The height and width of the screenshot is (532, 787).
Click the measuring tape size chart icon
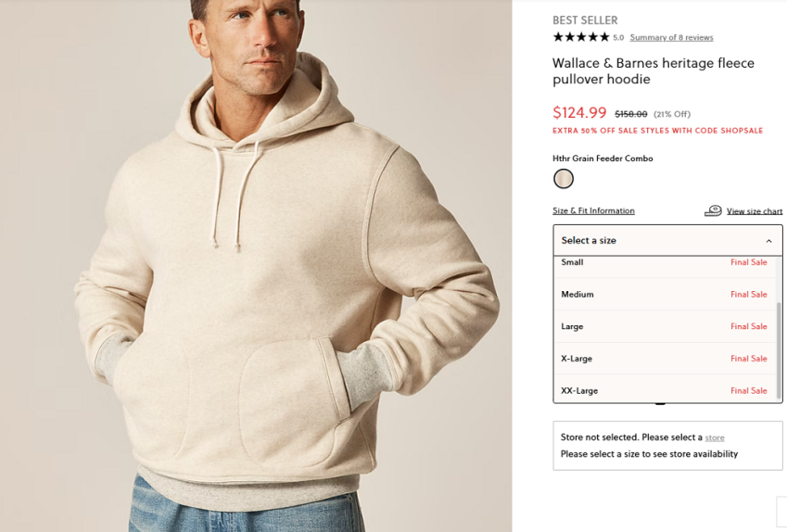coord(713,211)
